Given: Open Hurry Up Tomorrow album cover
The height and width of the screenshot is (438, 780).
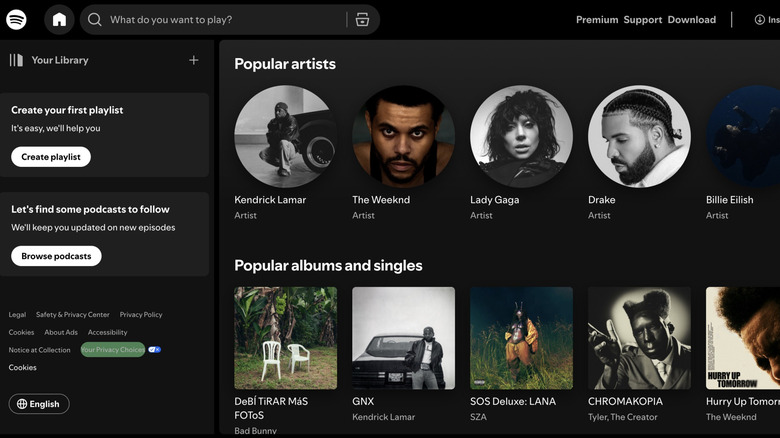Looking at the screenshot, I should point(743,338).
